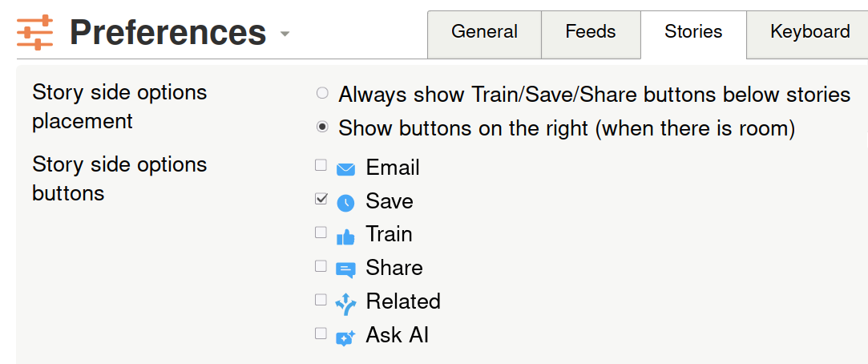Viewport: 868px width, 364px height.
Task: Select Always show buttons below stories
Action: [x=322, y=94]
